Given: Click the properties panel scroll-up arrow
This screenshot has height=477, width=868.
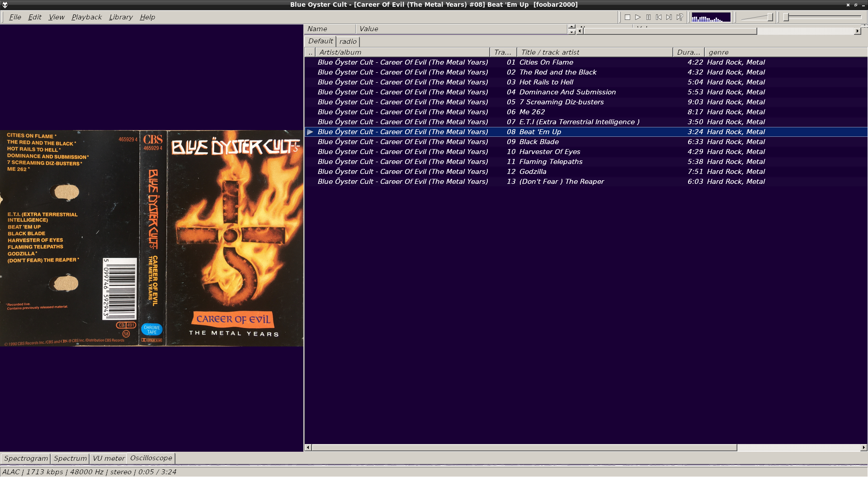Looking at the screenshot, I should [x=572, y=27].
